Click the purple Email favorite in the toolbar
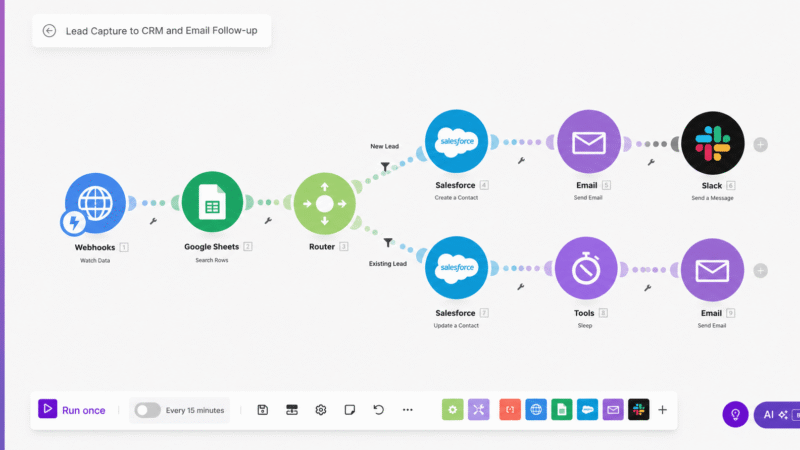This screenshot has width=800, height=450. 613,410
